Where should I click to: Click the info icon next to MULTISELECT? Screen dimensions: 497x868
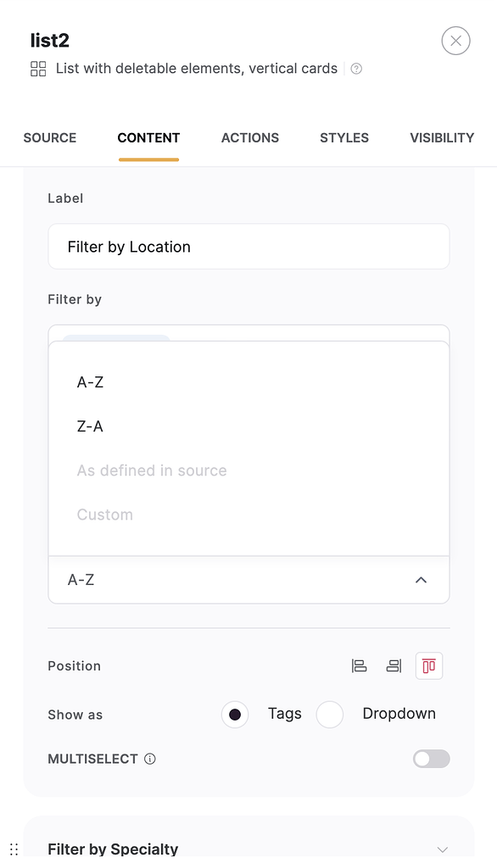click(x=150, y=759)
